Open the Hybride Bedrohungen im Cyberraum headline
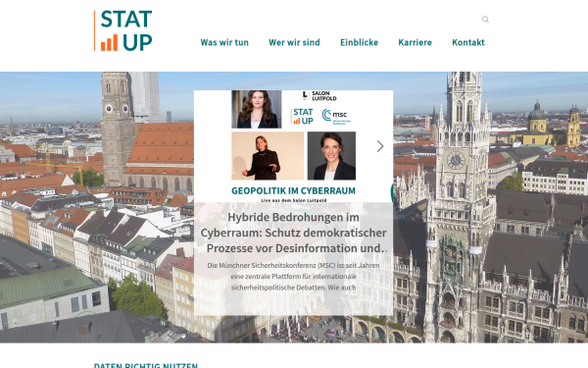The height and width of the screenshot is (368, 588). (293, 233)
